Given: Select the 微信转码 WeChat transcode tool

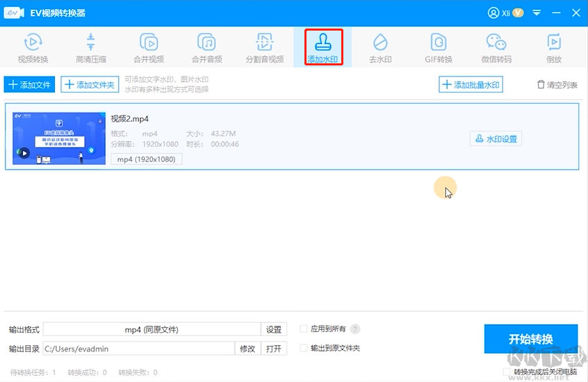Looking at the screenshot, I should pyautogui.click(x=496, y=47).
